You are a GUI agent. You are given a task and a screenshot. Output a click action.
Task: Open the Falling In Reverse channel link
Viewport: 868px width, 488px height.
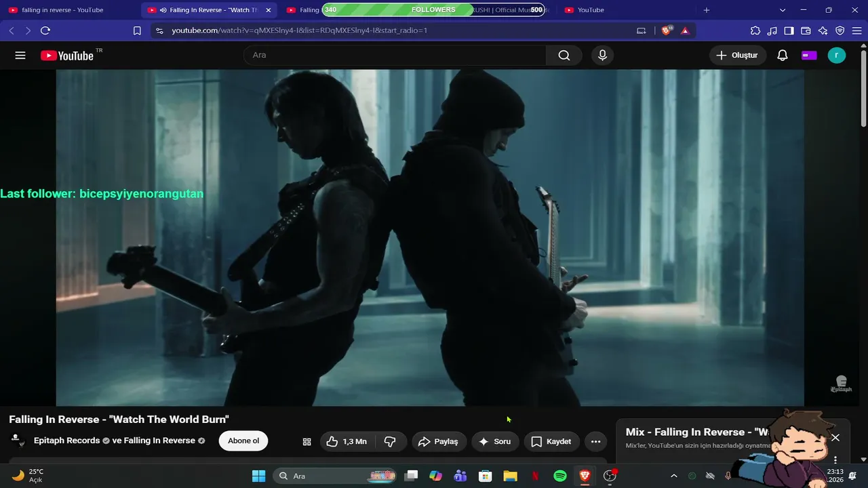click(x=159, y=441)
